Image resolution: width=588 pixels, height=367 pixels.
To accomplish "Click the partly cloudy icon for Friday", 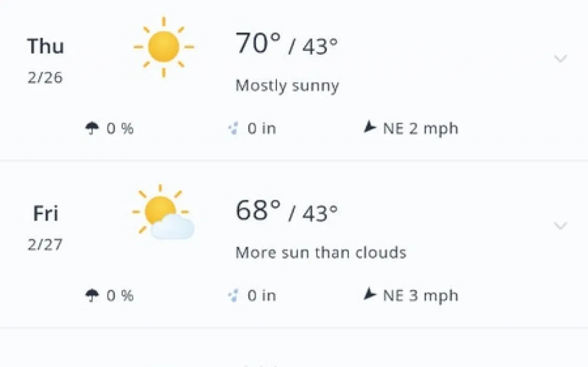I will tap(164, 214).
